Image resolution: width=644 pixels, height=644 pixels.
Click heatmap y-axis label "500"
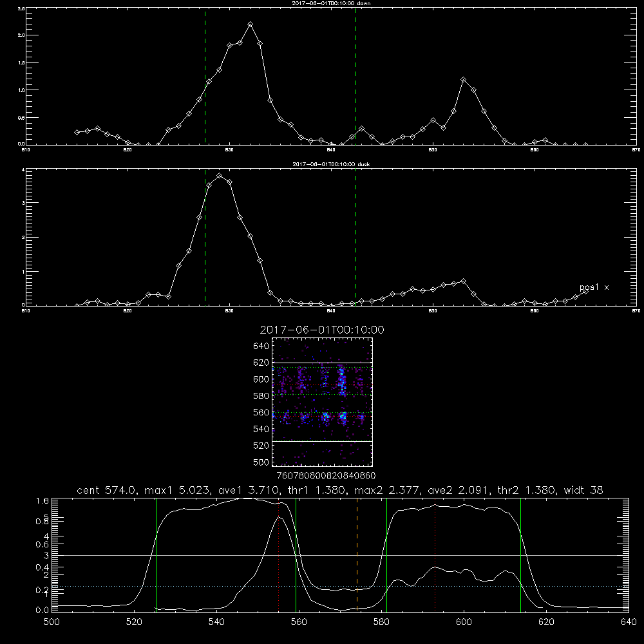click(261, 462)
